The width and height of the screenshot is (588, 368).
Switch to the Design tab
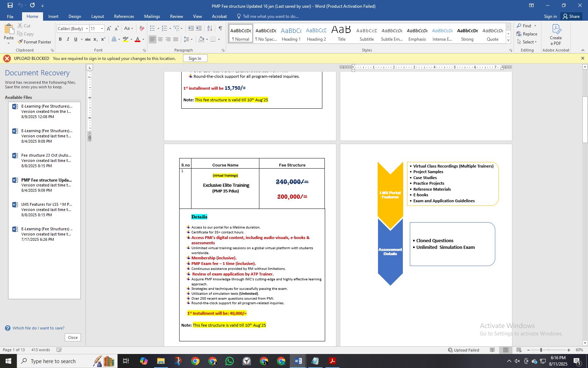click(75, 16)
